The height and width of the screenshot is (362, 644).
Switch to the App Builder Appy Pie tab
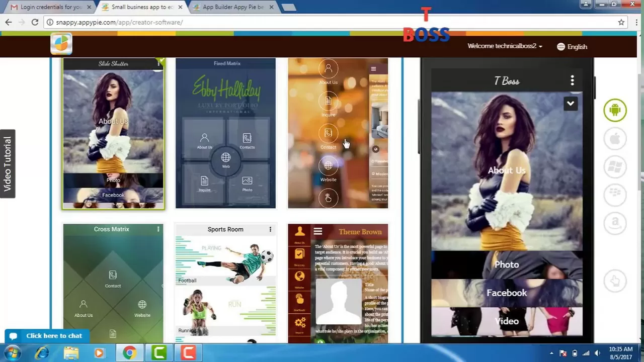tap(233, 7)
